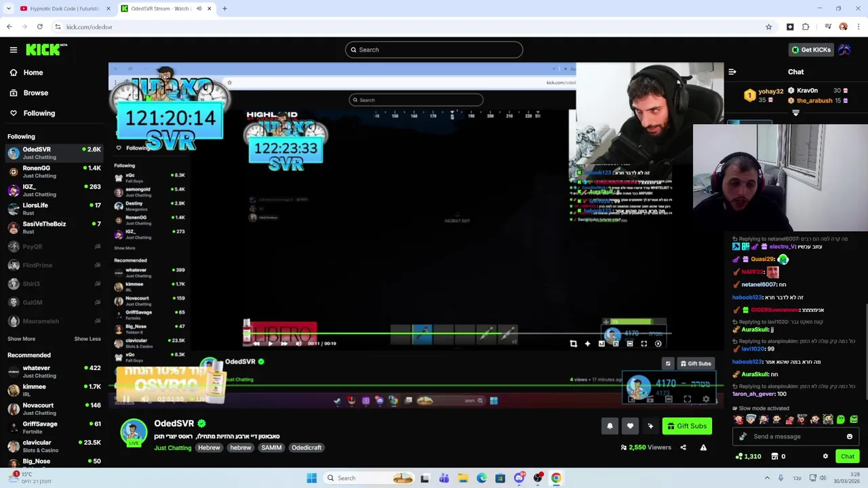Open Windows Start menu
This screenshot has width=868, height=488.
point(311,478)
